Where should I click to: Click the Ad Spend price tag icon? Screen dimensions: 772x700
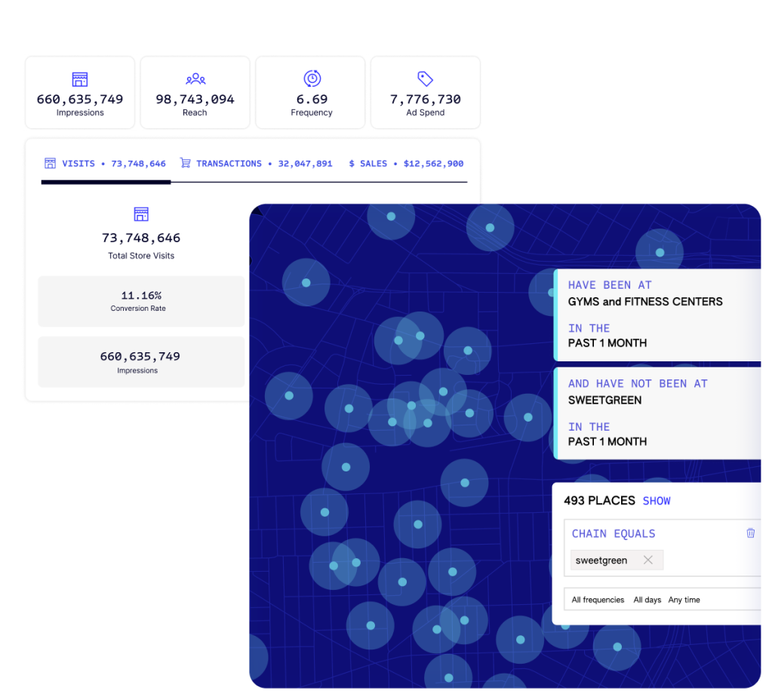coord(425,78)
